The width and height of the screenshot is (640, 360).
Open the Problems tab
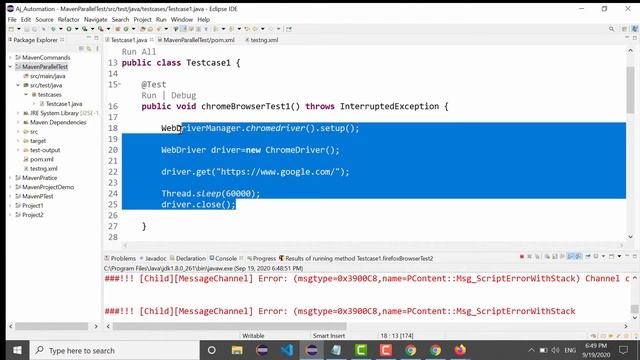(x=123, y=258)
